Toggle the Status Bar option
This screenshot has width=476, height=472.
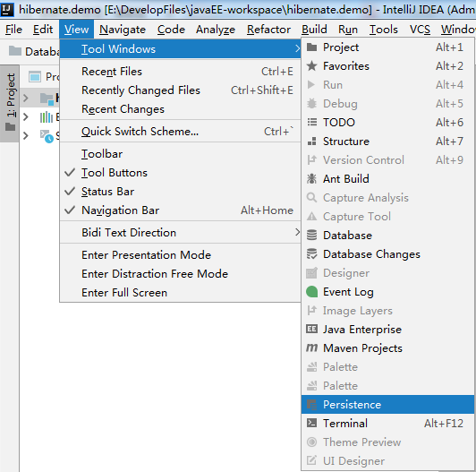click(180, 192)
